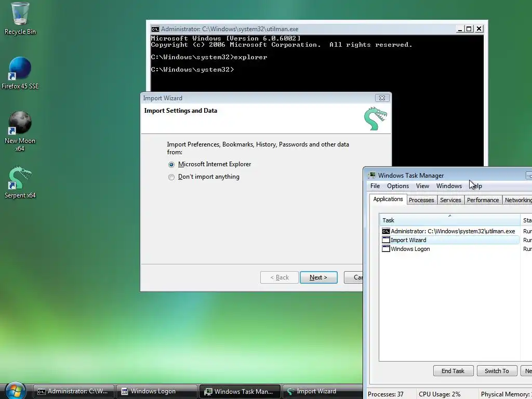Open the New Moon x64 shortcut

20,130
